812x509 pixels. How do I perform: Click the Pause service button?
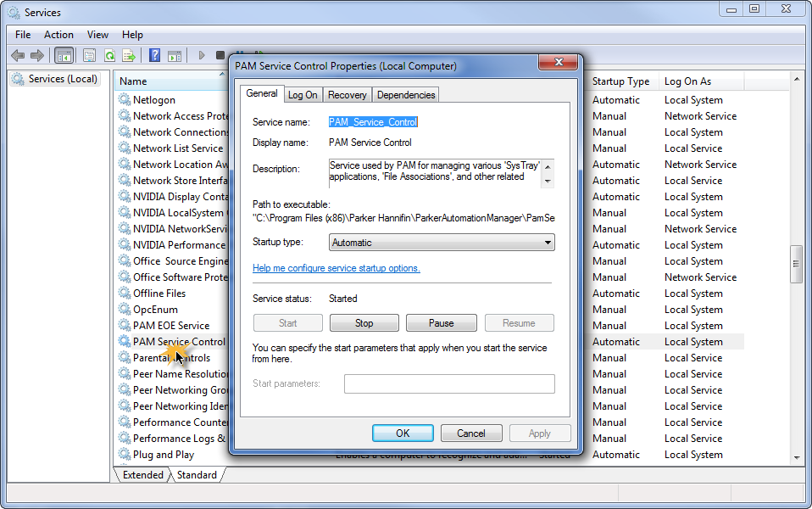pyautogui.click(x=442, y=323)
